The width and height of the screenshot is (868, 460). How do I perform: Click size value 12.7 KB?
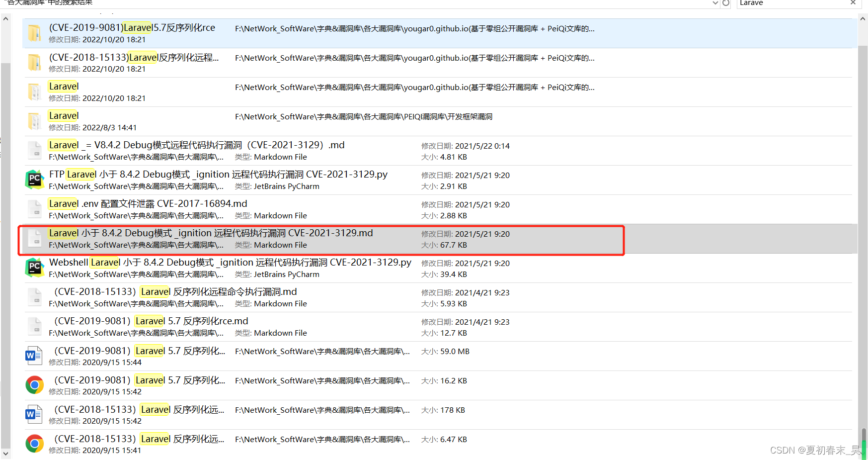point(454,333)
